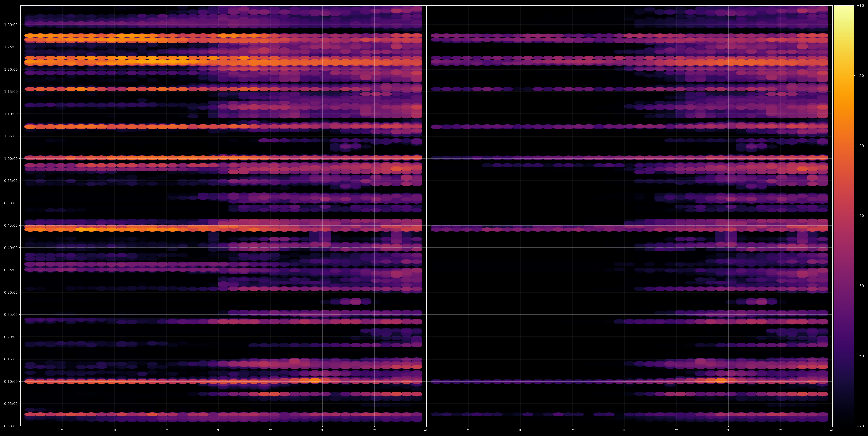Select the 1:00:00 time label
Image resolution: width=868 pixels, height=436 pixels.
[x=11, y=159]
